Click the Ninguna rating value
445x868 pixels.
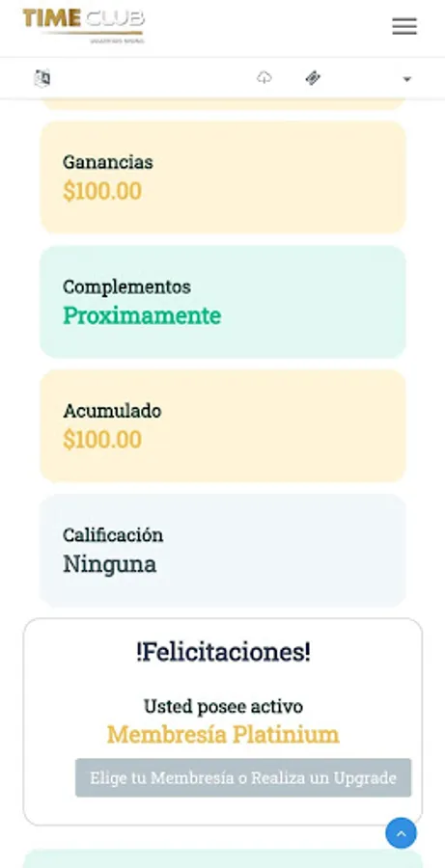[109, 564]
